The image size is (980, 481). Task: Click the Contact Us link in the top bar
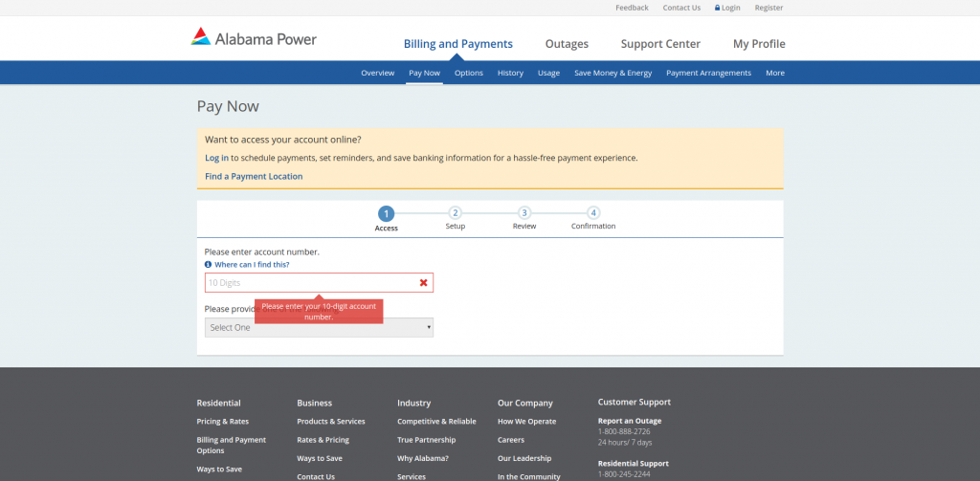pyautogui.click(x=681, y=8)
